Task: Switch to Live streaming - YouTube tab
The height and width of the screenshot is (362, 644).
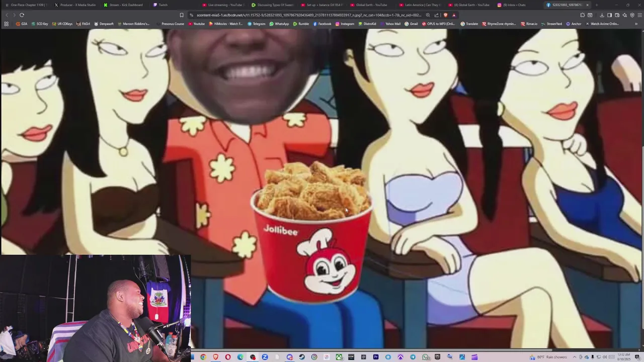Action: [x=222, y=5]
